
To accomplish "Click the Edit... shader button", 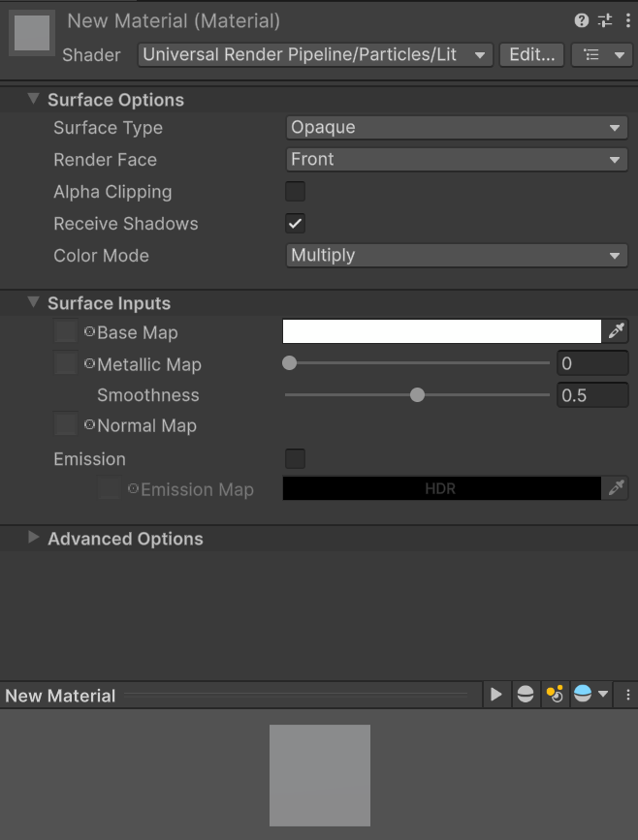I will pos(532,54).
